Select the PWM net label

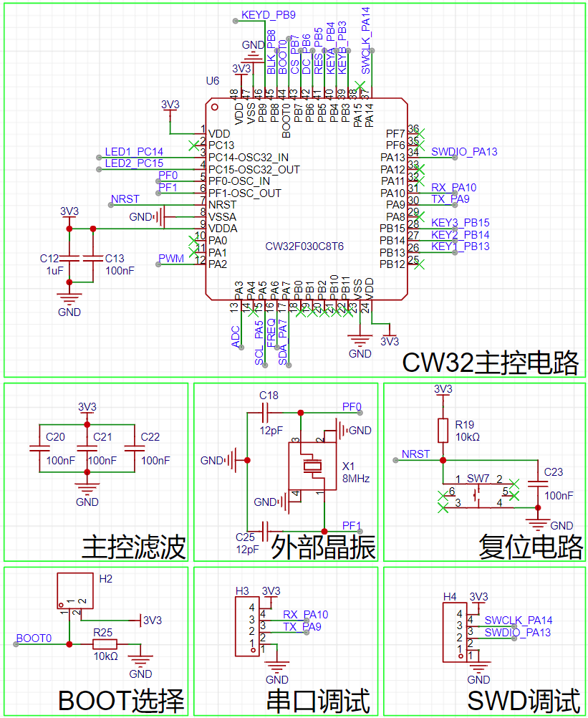[x=171, y=258]
